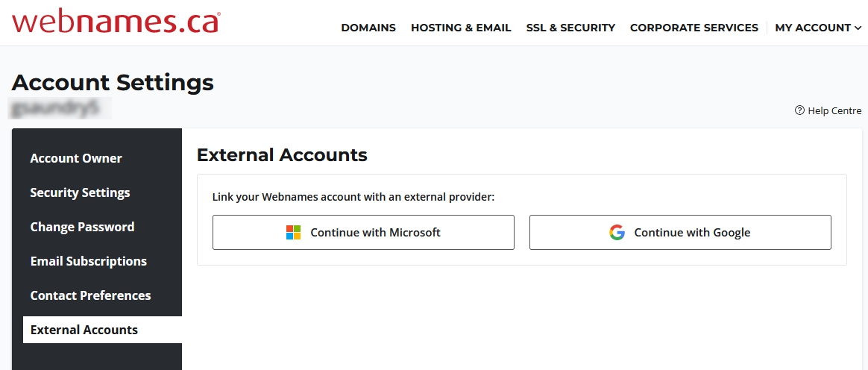Go to Account Owner settings

click(76, 158)
